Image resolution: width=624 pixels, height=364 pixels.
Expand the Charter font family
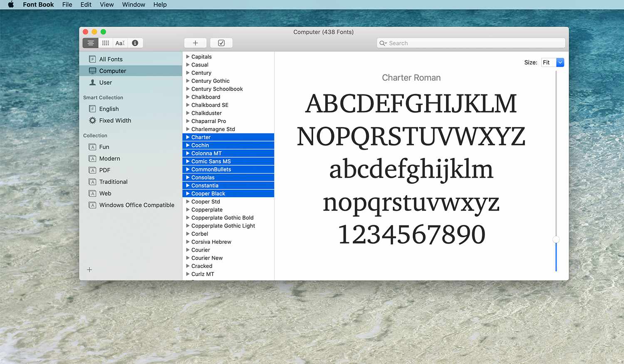coord(188,137)
